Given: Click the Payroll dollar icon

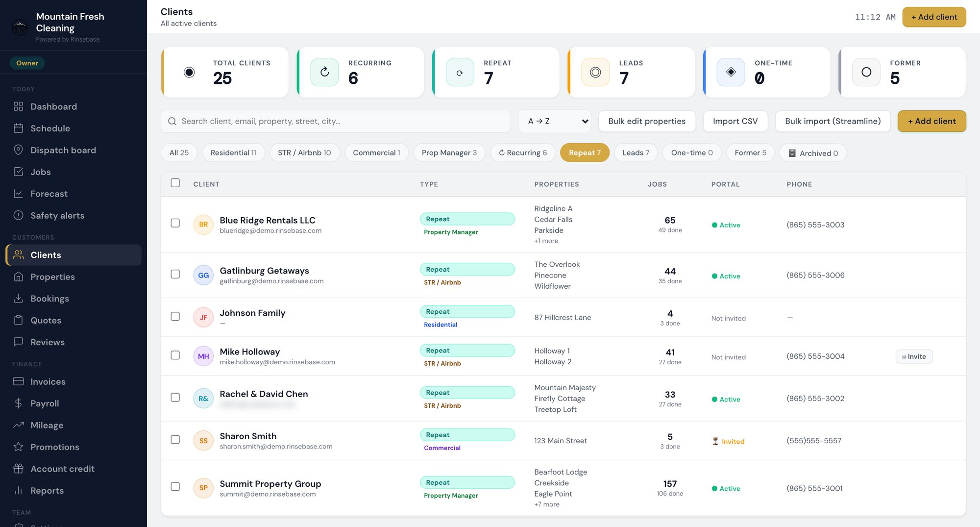Looking at the screenshot, I should click(x=18, y=403).
